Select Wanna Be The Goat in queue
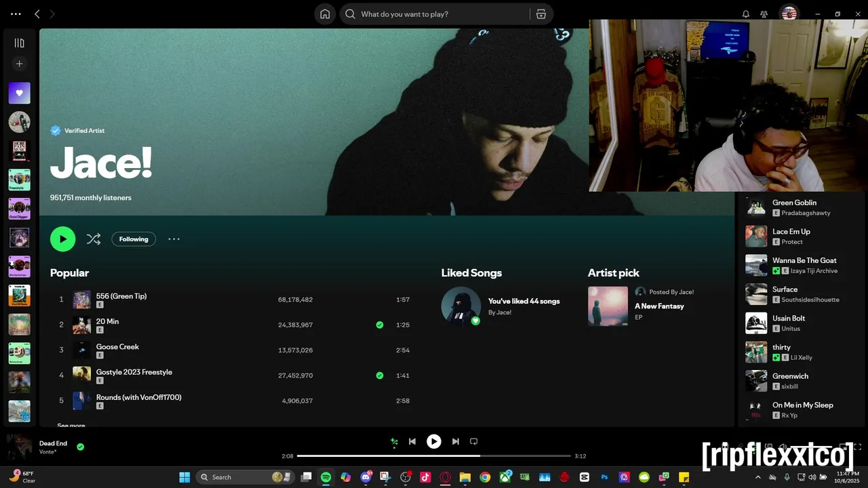Viewport: 868px width, 488px height. coord(800,265)
